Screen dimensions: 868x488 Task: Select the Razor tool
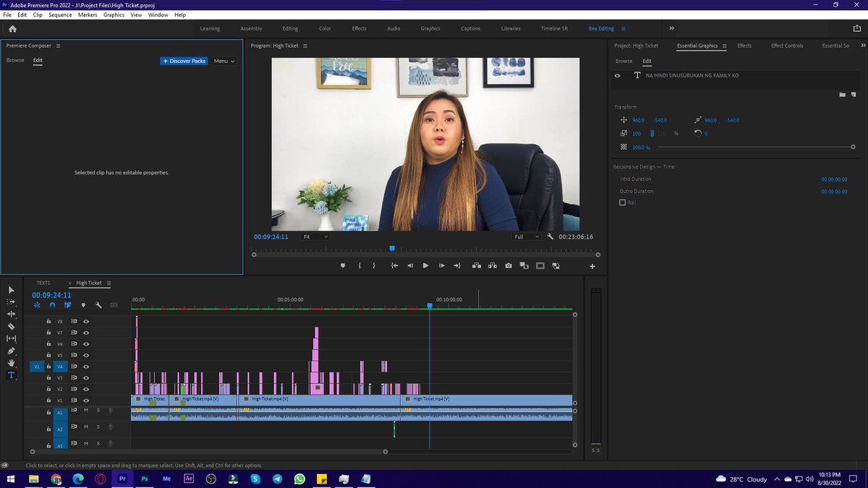point(11,325)
